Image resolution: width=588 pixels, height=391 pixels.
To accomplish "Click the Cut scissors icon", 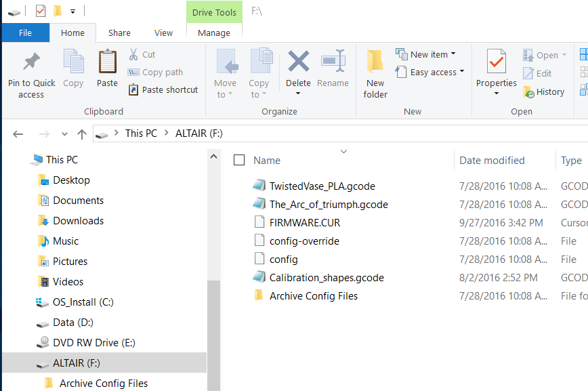I will pos(133,54).
